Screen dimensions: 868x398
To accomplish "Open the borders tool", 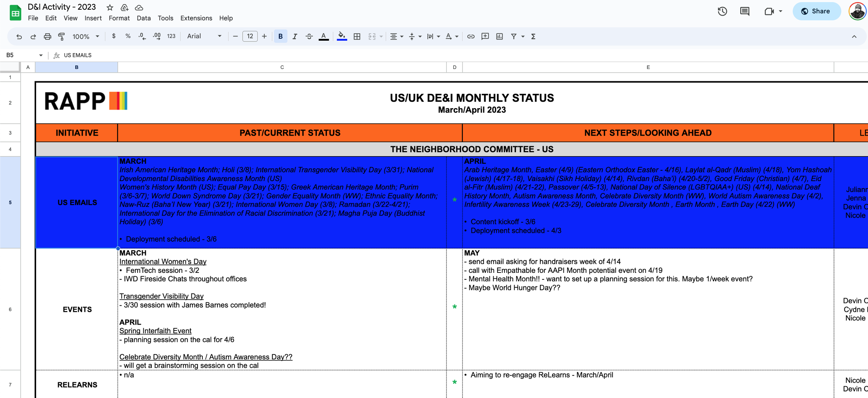I will tap(357, 36).
